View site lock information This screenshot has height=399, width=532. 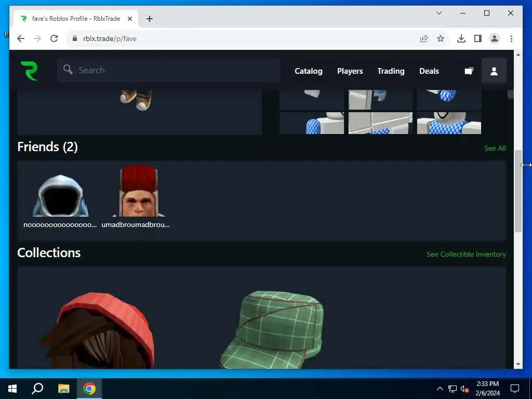75,38
